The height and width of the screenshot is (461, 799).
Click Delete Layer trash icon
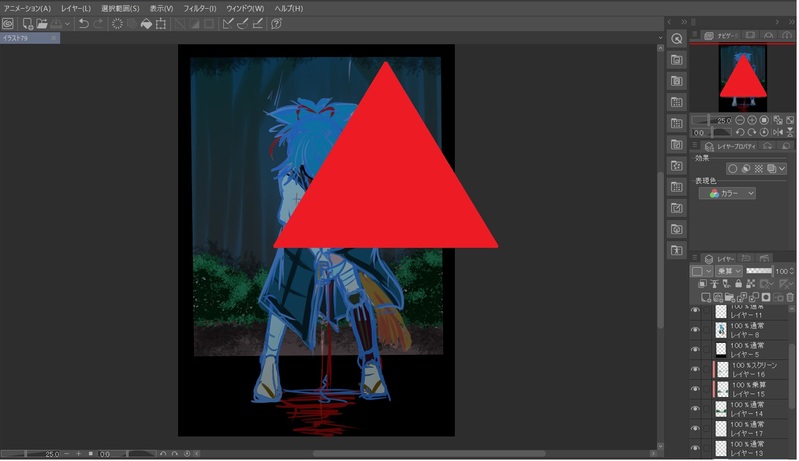click(790, 297)
